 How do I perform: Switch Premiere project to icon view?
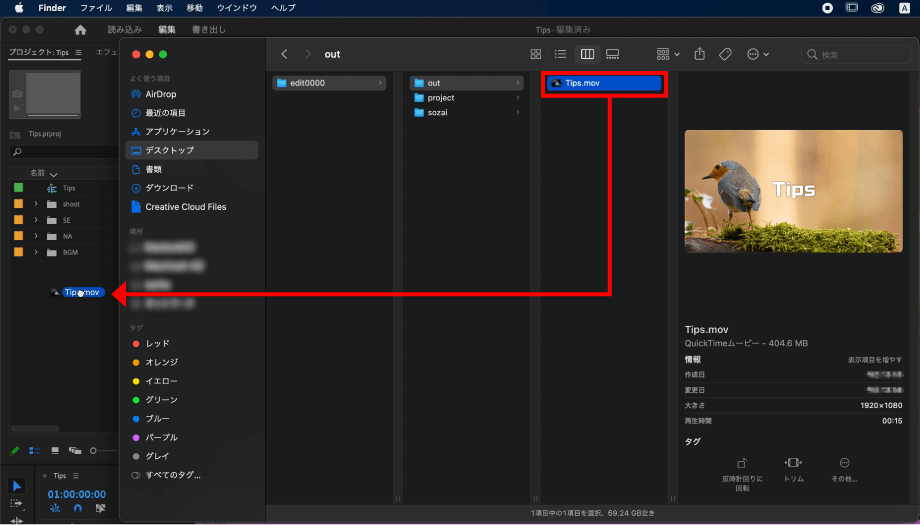pos(55,451)
